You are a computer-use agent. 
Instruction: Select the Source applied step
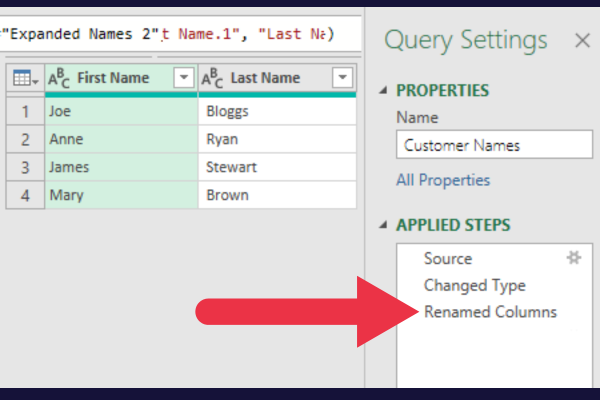(448, 259)
